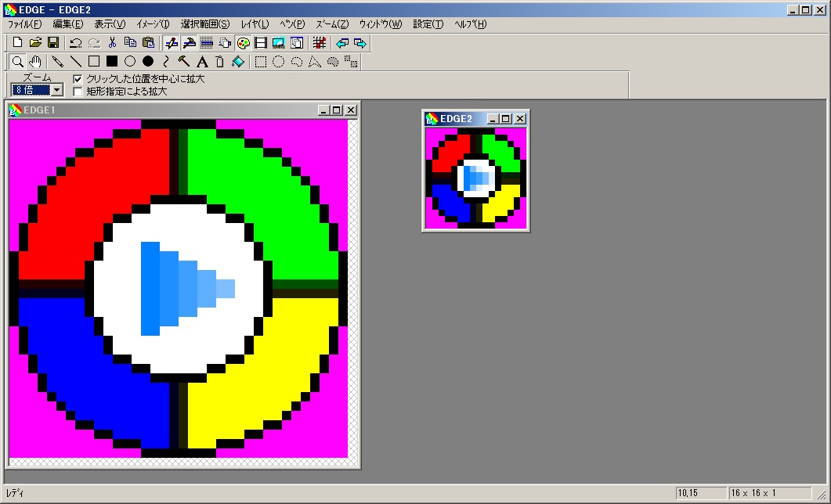This screenshot has height=504, width=831.
Task: Open the 編集(E) menu
Action: (68, 24)
